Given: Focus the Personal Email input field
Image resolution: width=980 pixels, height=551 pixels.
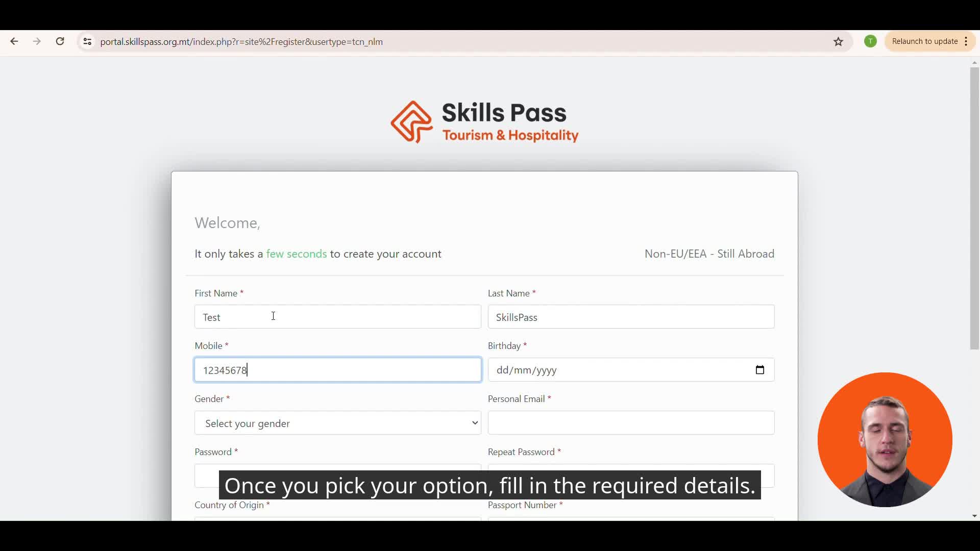Looking at the screenshot, I should [631, 423].
